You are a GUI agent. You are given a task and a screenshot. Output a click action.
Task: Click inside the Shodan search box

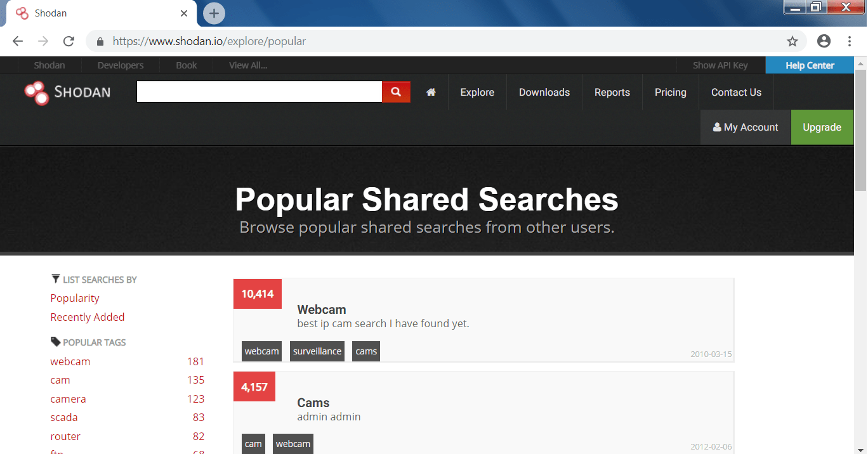[259, 92]
